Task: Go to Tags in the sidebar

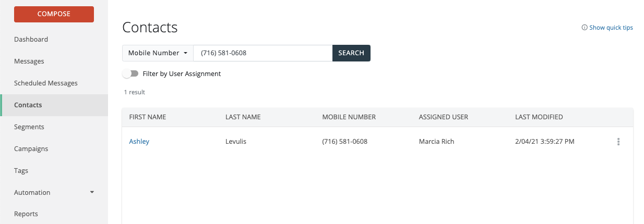Action: coord(21,171)
